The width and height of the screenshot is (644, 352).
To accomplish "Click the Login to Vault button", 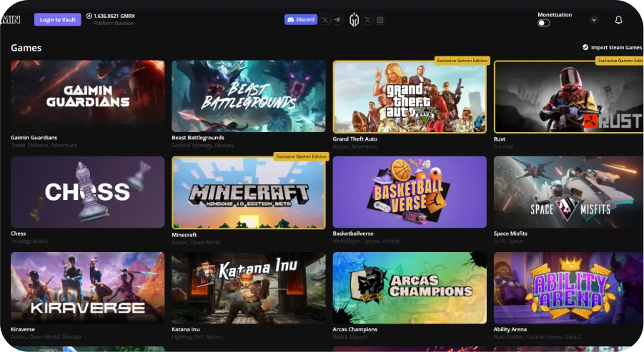I will [x=58, y=20].
